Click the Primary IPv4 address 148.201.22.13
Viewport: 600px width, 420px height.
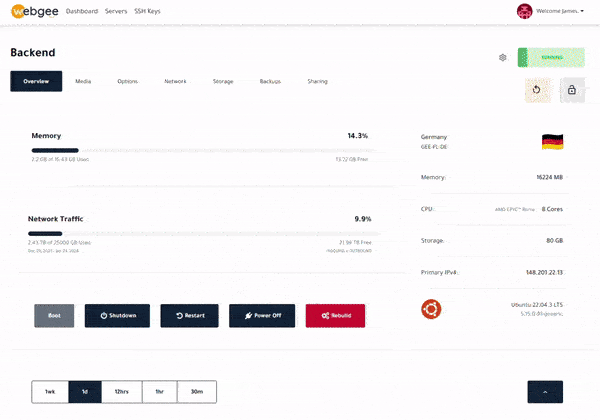tap(544, 272)
